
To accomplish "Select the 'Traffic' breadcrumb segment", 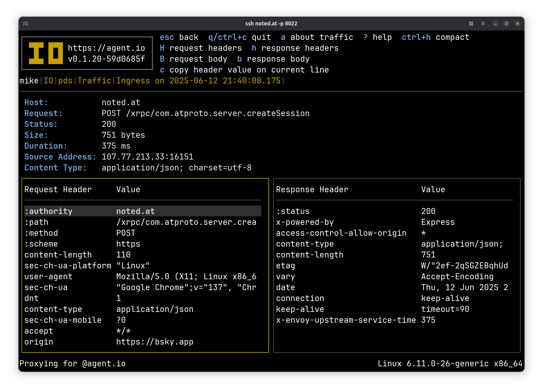I will 94,81.
